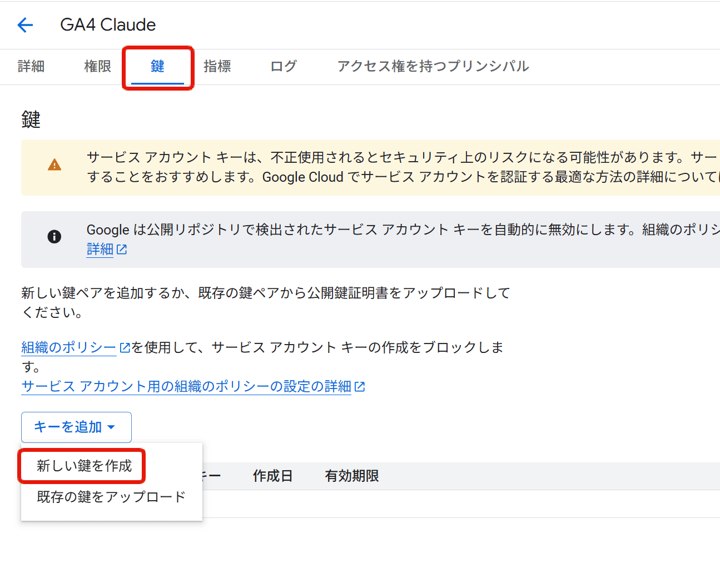Screen dimensions: 720x588
Task: Expand the キーを追加 dropdown button
Action: click(x=76, y=427)
